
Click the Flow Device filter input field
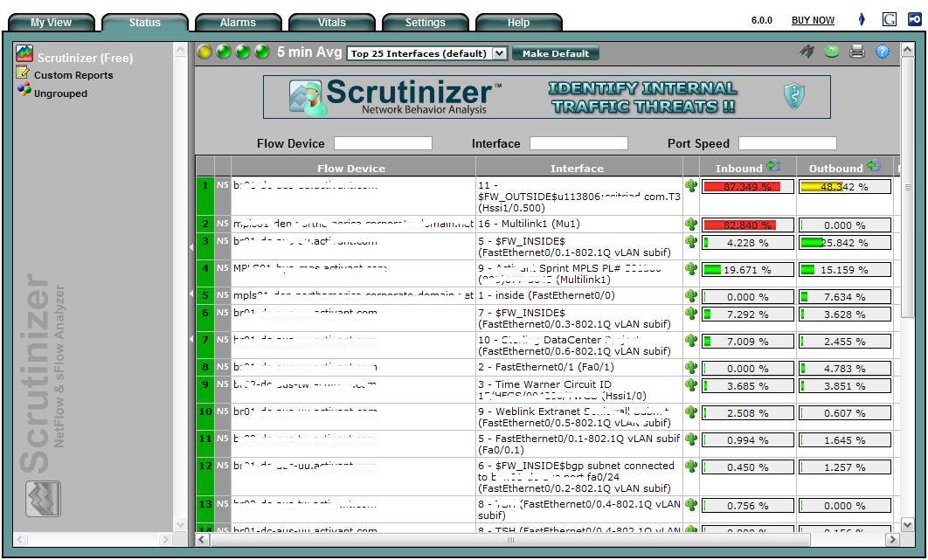tap(383, 143)
